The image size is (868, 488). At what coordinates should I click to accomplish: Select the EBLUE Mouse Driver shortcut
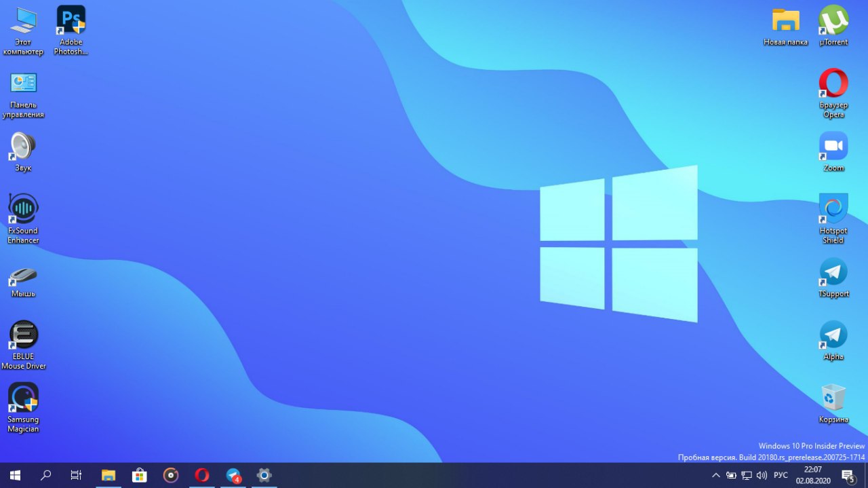23,345
